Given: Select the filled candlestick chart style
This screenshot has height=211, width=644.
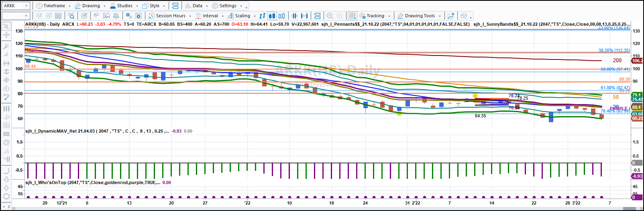Looking at the screenshot, I should coord(272,16).
